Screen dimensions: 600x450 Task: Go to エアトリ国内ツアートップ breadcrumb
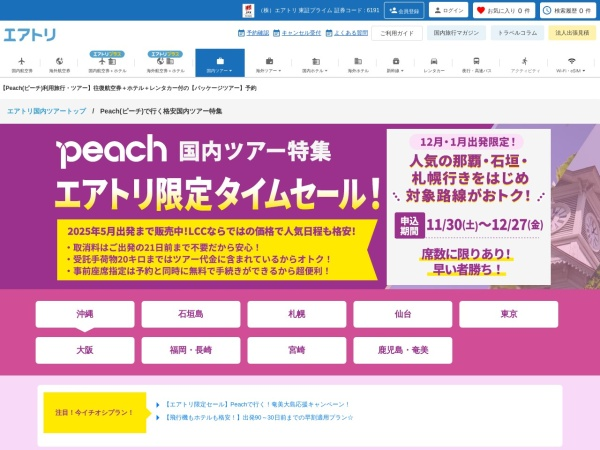(x=47, y=111)
